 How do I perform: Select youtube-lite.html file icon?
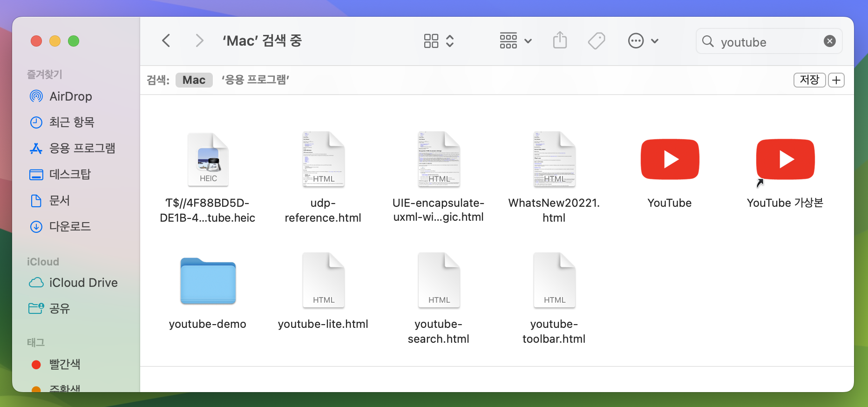point(323,280)
